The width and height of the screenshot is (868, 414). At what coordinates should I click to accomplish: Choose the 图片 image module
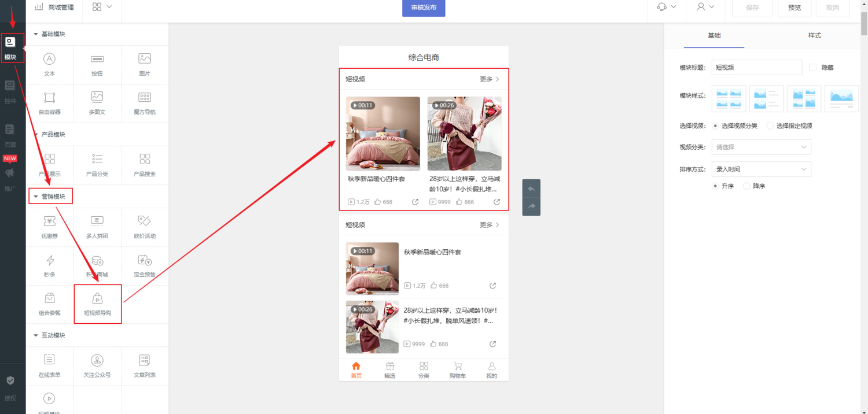(x=145, y=65)
